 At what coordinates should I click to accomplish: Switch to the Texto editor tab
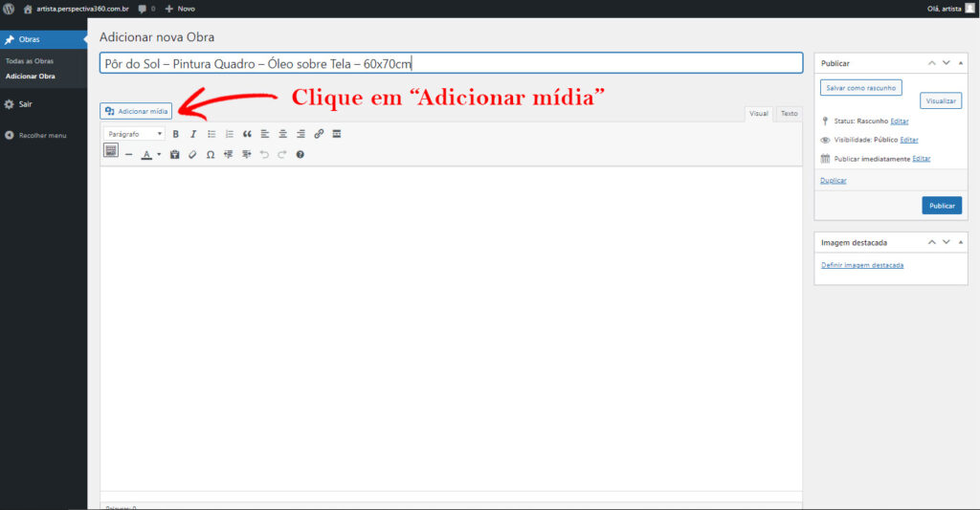pyautogui.click(x=789, y=114)
